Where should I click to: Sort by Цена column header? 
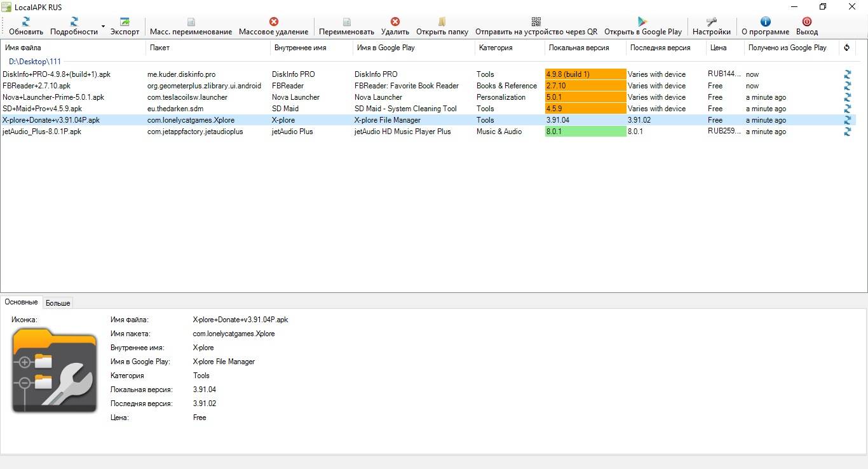click(x=725, y=48)
